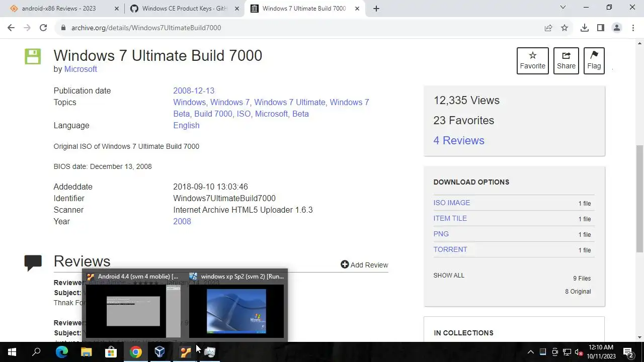Image resolution: width=644 pixels, height=362 pixels.
Task: Open the Windows Start menu
Action: (12, 352)
